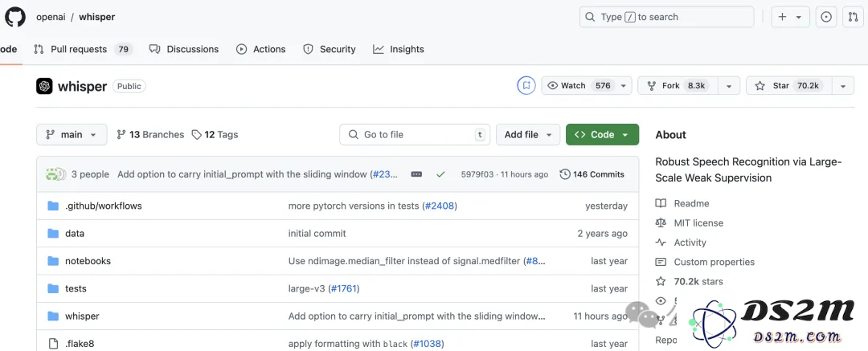Open the latest commit message link

[x=243, y=174]
